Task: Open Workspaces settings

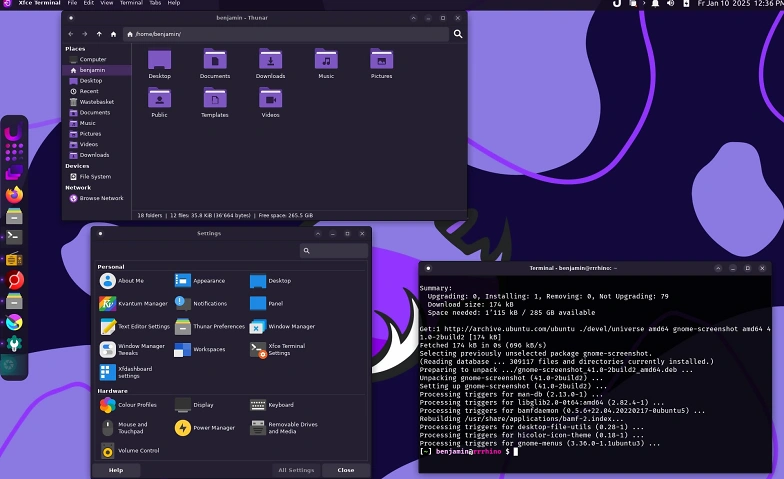Action: [x=200, y=350]
